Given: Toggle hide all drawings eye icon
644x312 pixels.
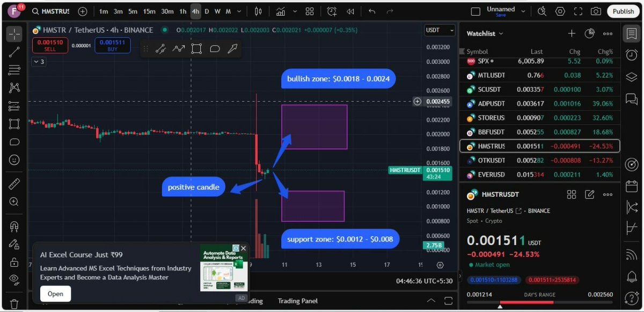Looking at the screenshot, I should pyautogui.click(x=14, y=279).
